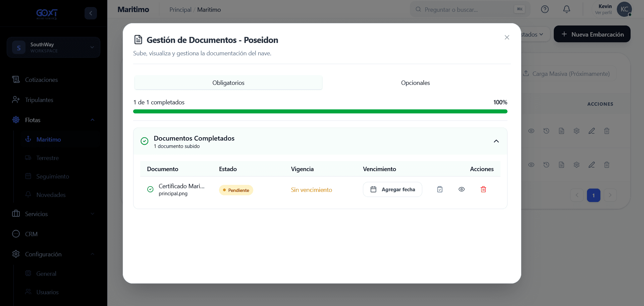Open the help question mark icon
This screenshot has width=644, height=306.
point(545,9)
